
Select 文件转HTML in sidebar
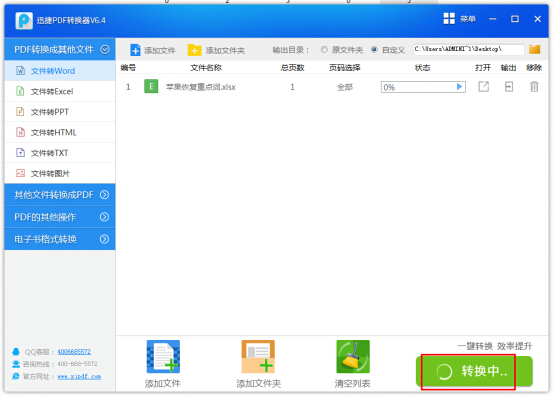[60, 132]
